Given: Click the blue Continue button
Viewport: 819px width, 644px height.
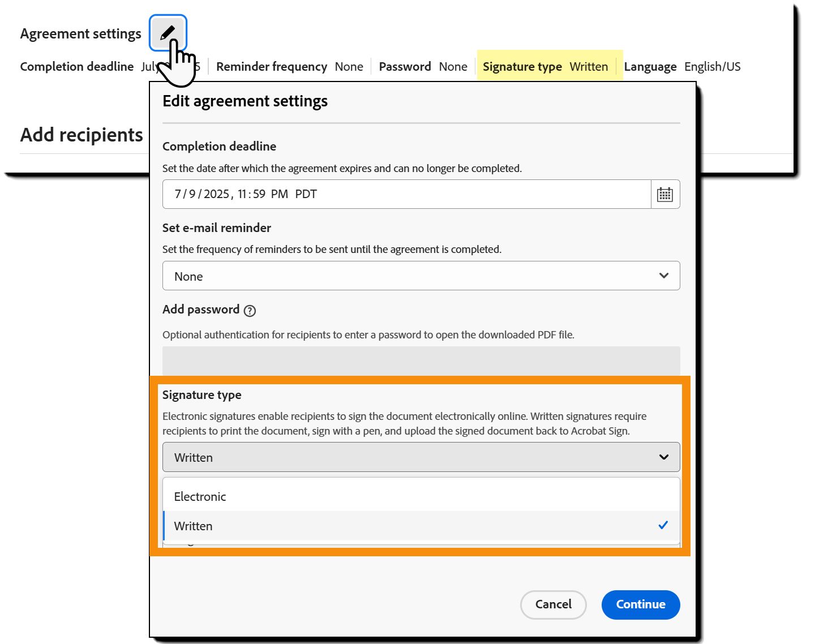Looking at the screenshot, I should [641, 604].
